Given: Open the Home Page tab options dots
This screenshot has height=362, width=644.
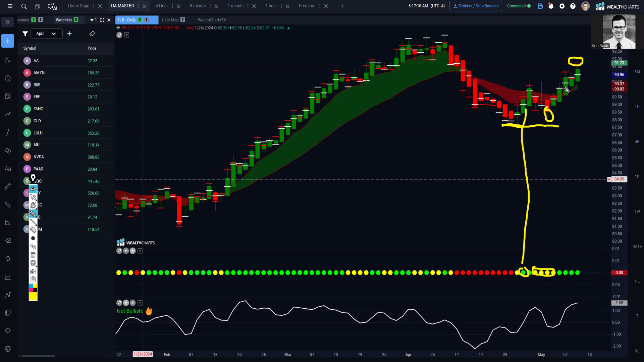Looking at the screenshot, I should [94, 6].
